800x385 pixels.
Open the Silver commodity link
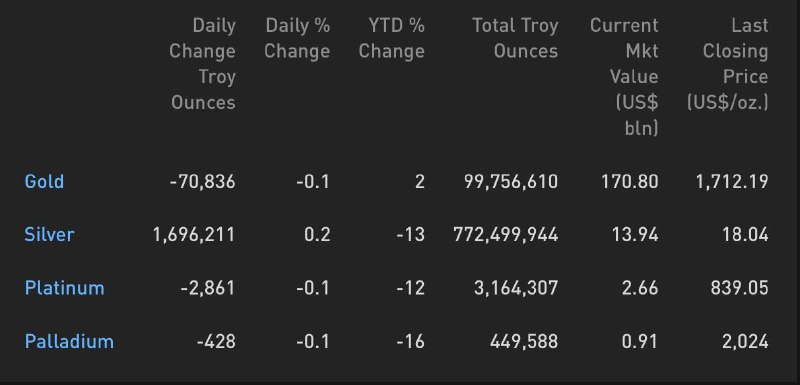point(49,235)
